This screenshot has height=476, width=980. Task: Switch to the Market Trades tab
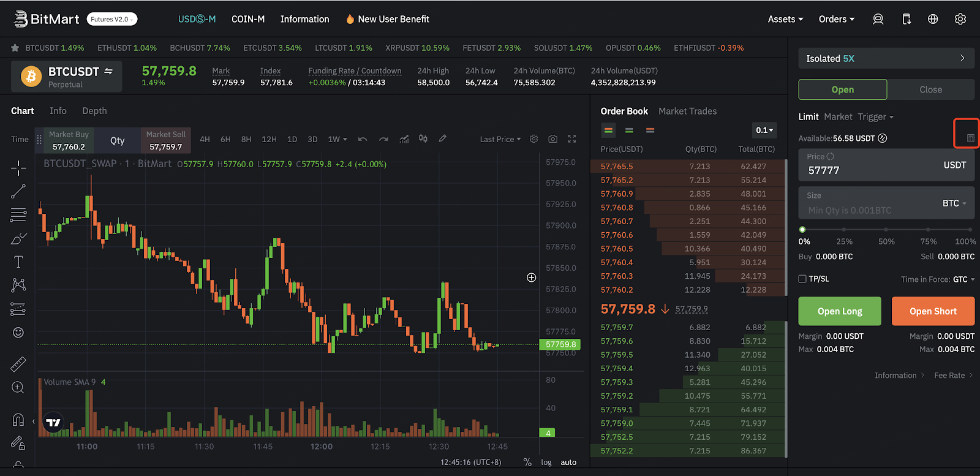coord(687,111)
